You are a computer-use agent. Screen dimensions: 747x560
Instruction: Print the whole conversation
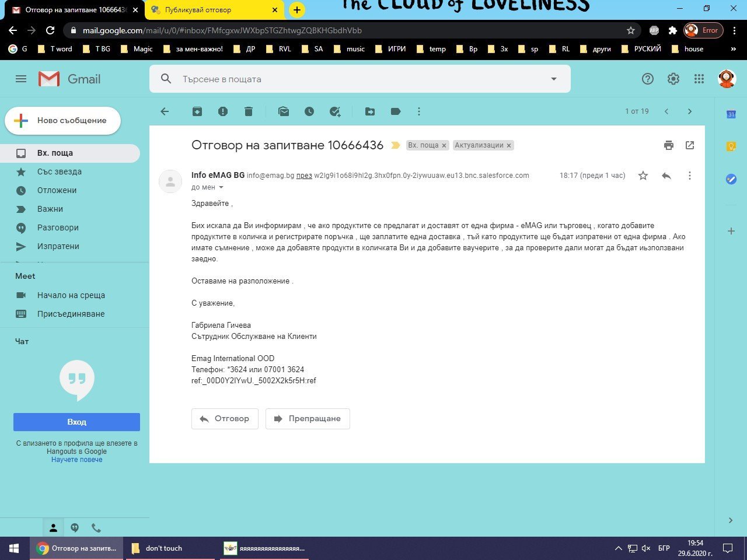[669, 145]
